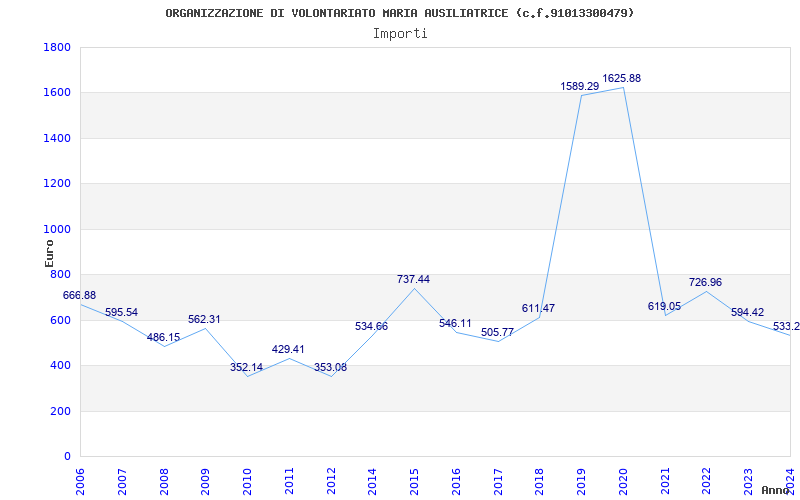Click the 'Anno' x-axis label
Image resolution: width=800 pixels, height=500 pixels.
click(x=778, y=490)
